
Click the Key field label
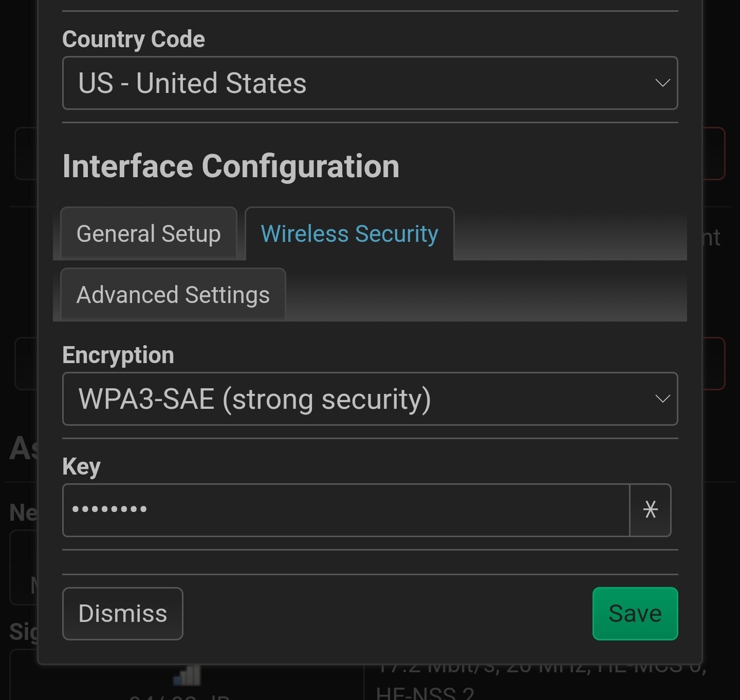[81, 467]
